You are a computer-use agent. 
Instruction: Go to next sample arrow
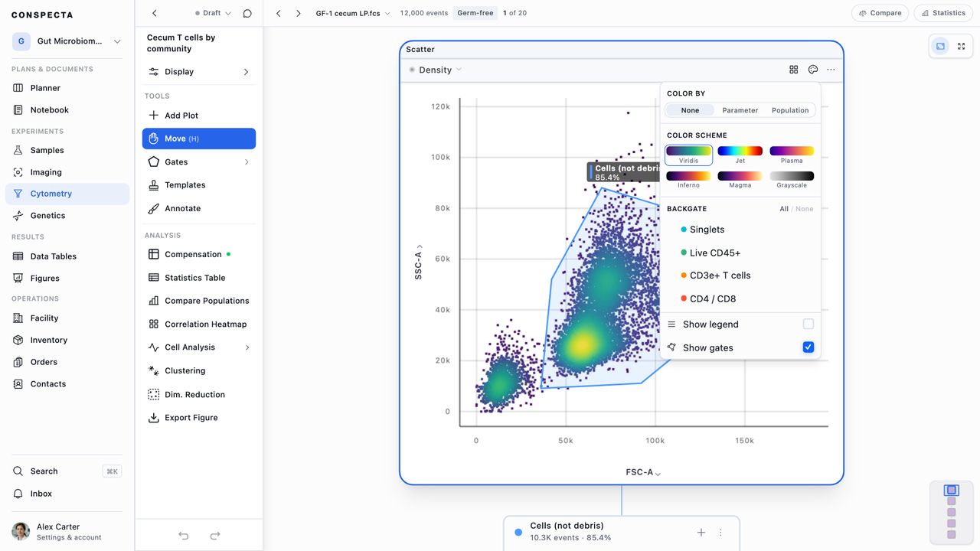(x=299, y=13)
